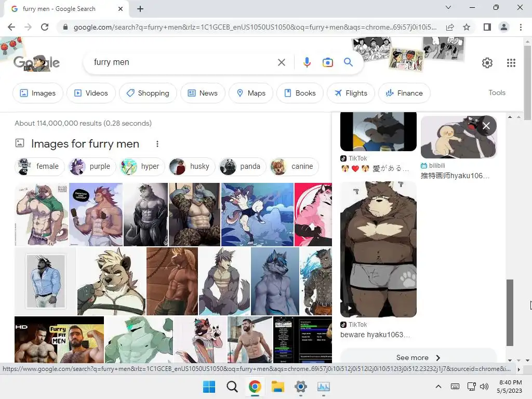Clear the search box text
Viewport: 532px width, 399px height.
click(x=281, y=62)
